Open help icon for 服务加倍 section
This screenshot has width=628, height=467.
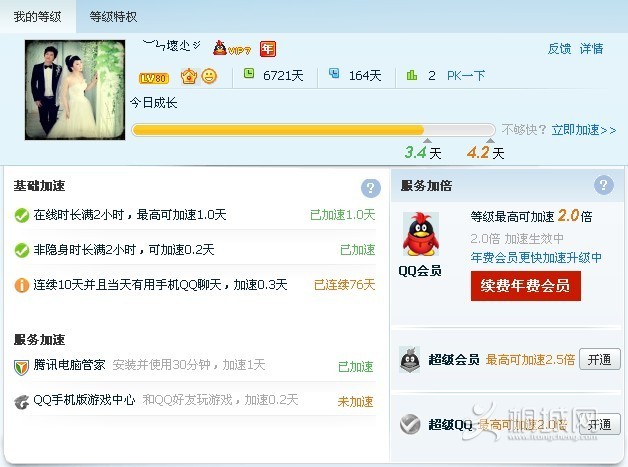(x=604, y=185)
